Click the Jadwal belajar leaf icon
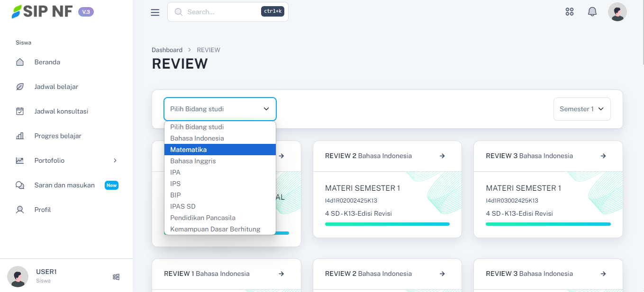 (x=20, y=87)
